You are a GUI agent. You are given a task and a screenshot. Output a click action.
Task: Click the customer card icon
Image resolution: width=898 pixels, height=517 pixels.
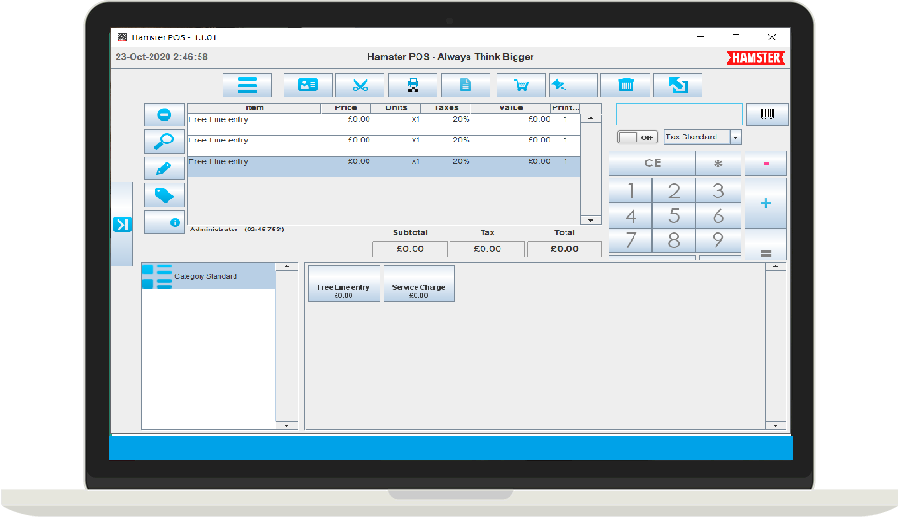(x=308, y=85)
